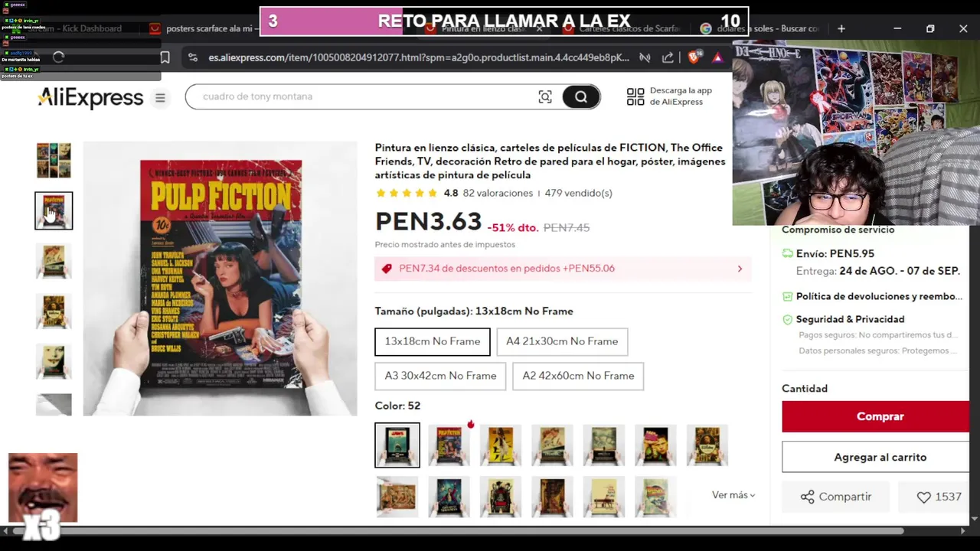Click the Seguridad & Privacidad link
The width and height of the screenshot is (980, 551).
850,319
